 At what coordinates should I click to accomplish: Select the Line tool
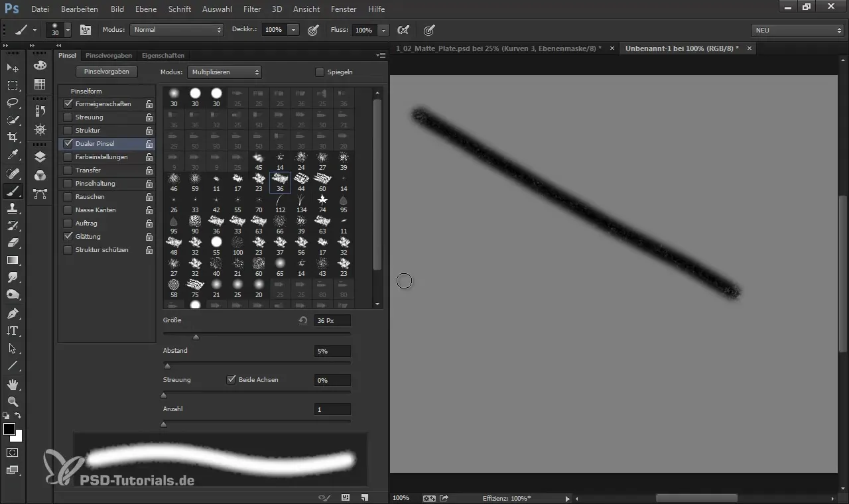click(x=13, y=365)
